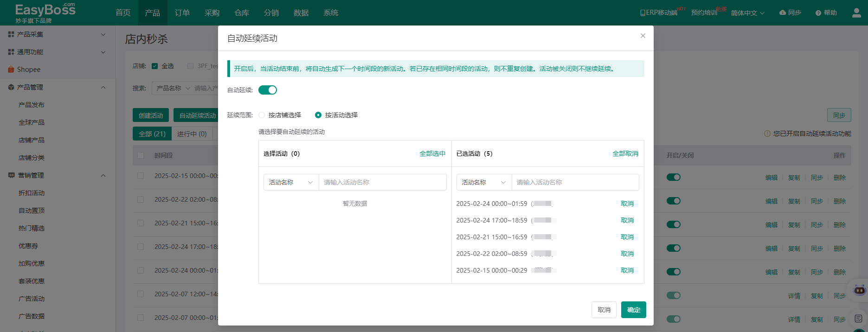Select the 按店铺选择 radio option
The image size is (868, 332).
click(262, 115)
